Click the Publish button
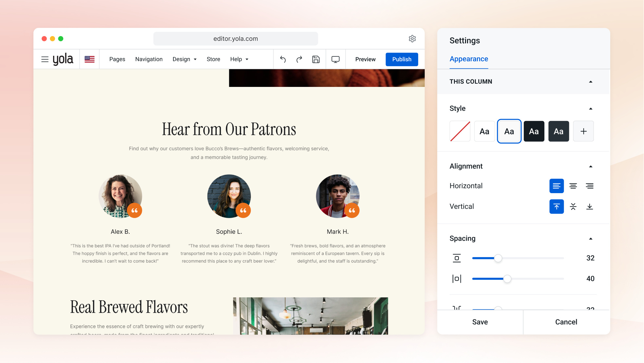 (x=402, y=59)
